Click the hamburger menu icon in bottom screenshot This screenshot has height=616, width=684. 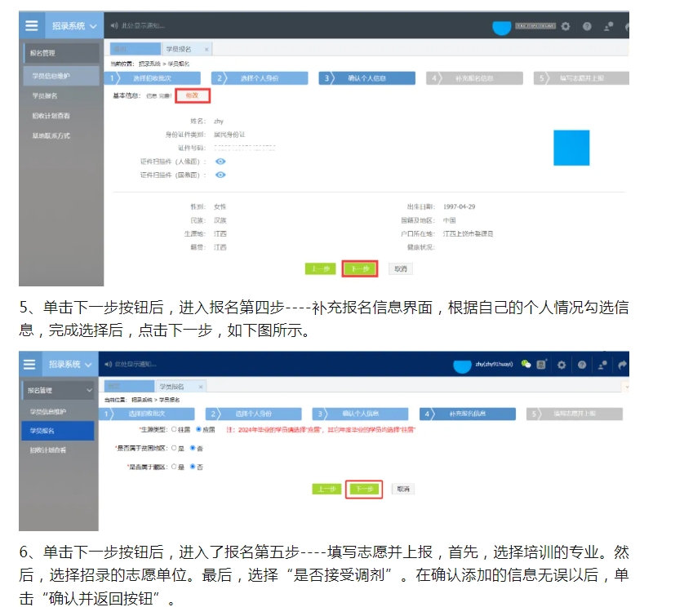tap(29, 364)
